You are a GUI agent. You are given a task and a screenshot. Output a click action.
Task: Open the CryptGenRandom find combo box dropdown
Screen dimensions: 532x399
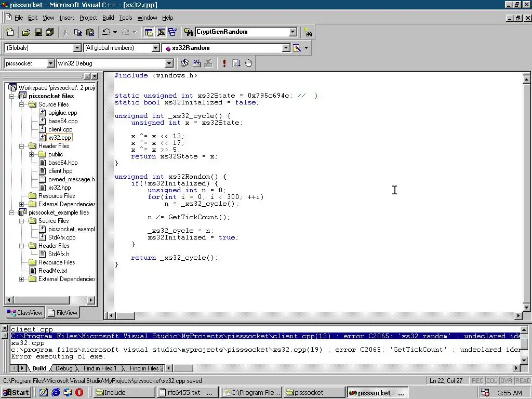tap(293, 32)
